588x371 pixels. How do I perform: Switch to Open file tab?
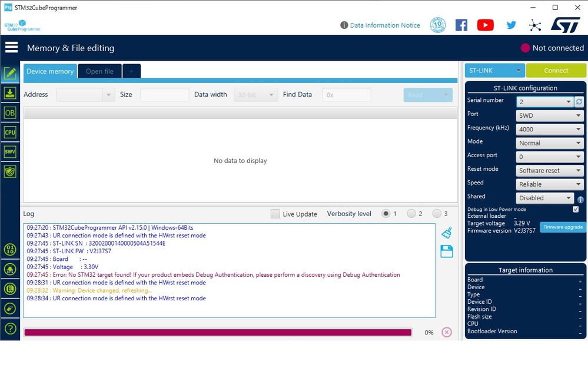(99, 71)
